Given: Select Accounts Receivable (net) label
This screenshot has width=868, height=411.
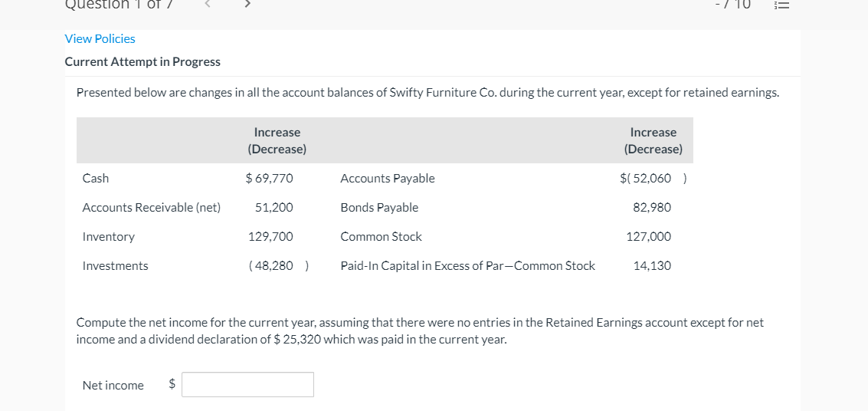Looking at the screenshot, I should click(x=151, y=208).
